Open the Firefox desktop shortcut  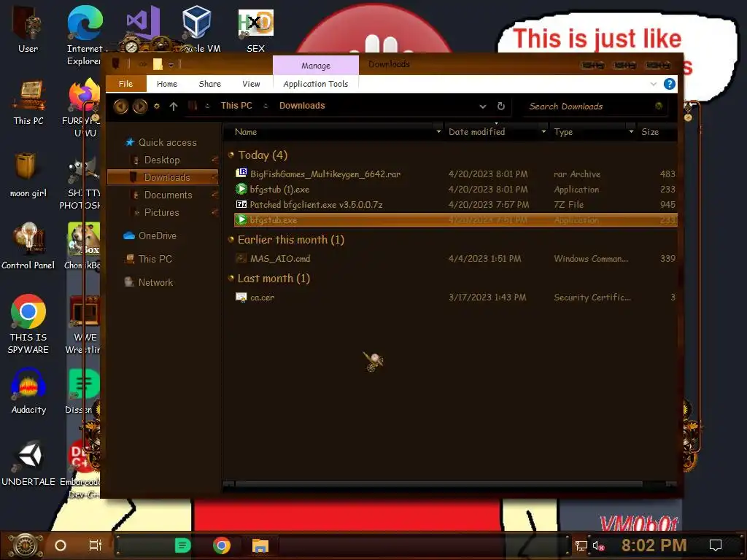click(85, 106)
